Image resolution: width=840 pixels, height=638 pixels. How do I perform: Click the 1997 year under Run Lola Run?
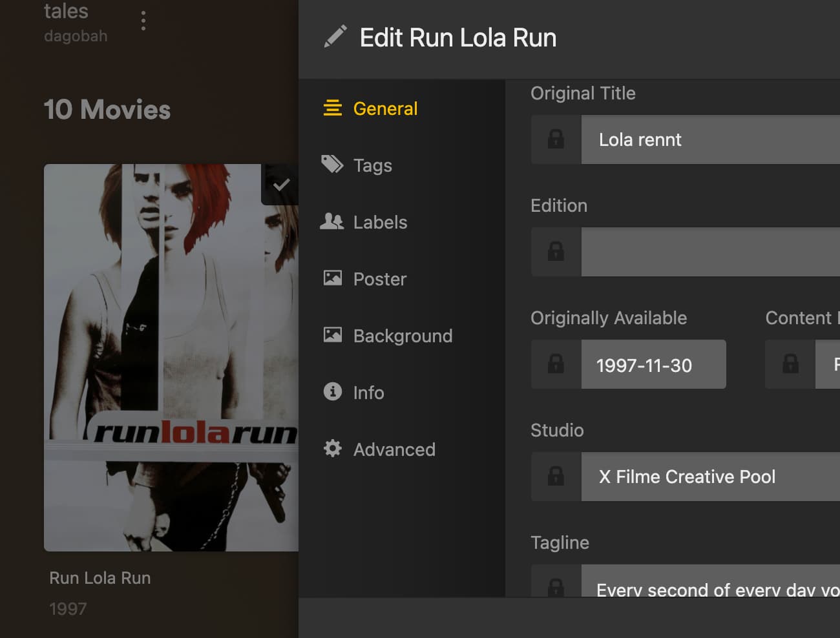(x=68, y=609)
